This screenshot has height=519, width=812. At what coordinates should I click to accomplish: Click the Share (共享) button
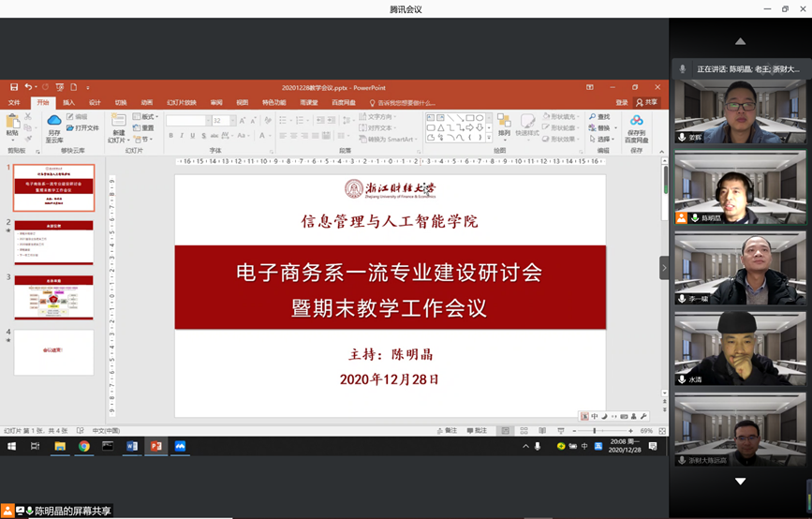647,102
